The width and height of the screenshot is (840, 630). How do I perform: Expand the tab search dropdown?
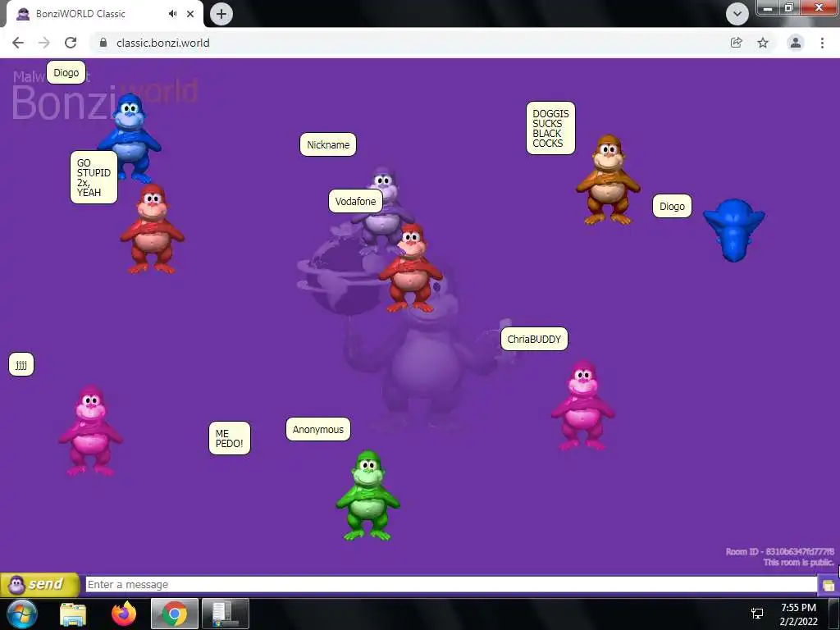tap(737, 14)
